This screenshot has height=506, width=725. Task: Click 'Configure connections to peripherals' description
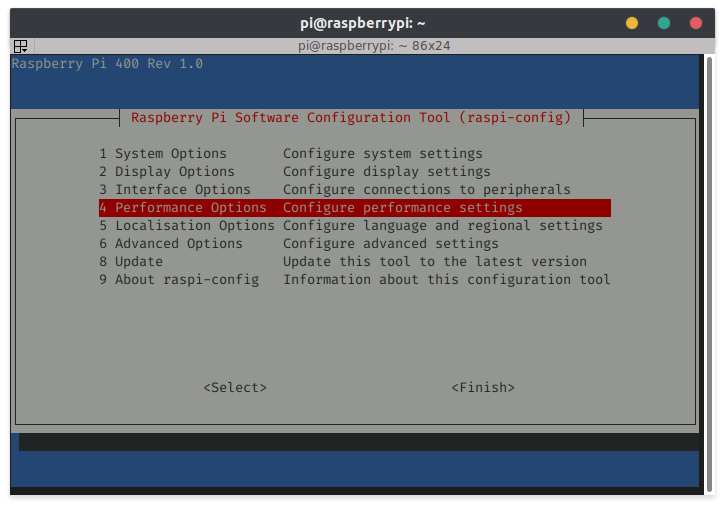(427, 190)
